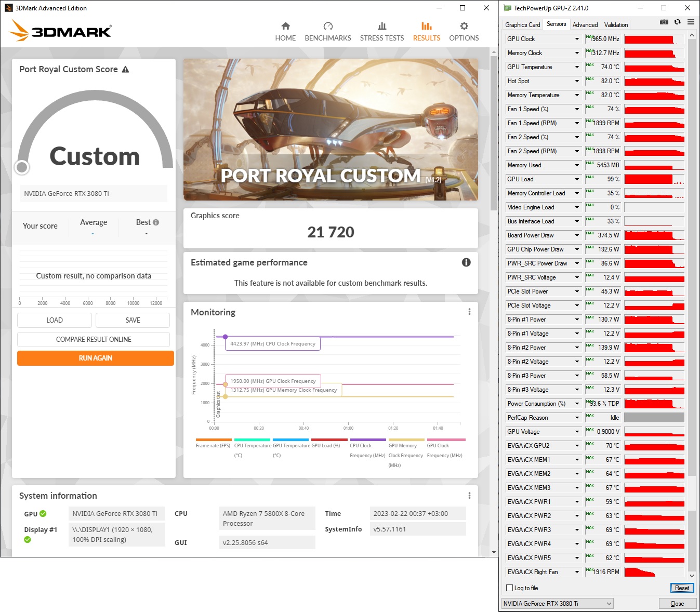Screen dimensions: 700x612
Task: Click the green check under Display #1
Action: click(x=28, y=540)
